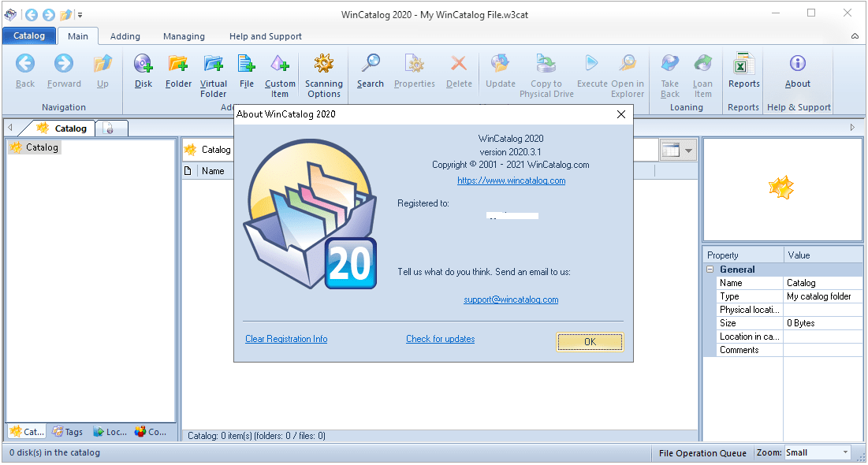Click the Take Back loaning icon
Viewport: 868px width, 465px height.
pos(670,76)
